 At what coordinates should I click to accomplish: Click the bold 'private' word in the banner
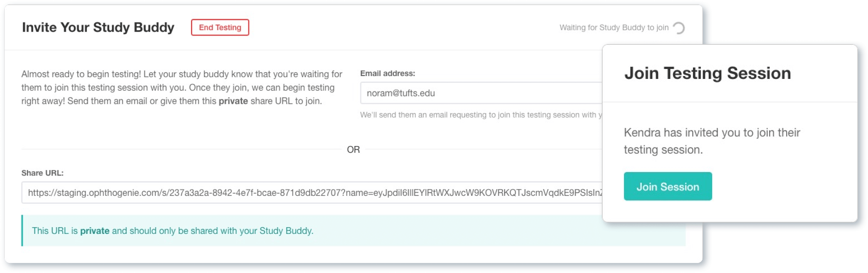point(95,231)
